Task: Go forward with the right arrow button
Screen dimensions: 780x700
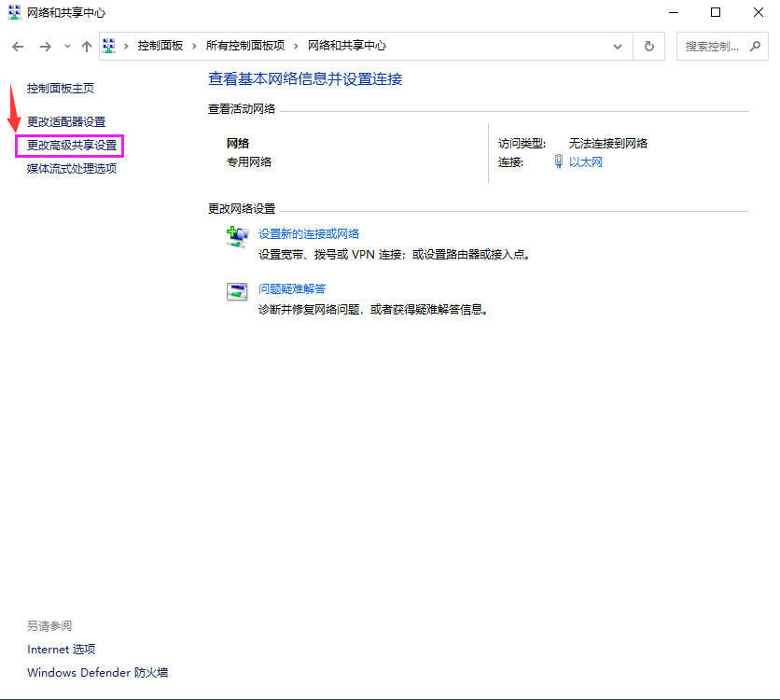Action: 46,47
